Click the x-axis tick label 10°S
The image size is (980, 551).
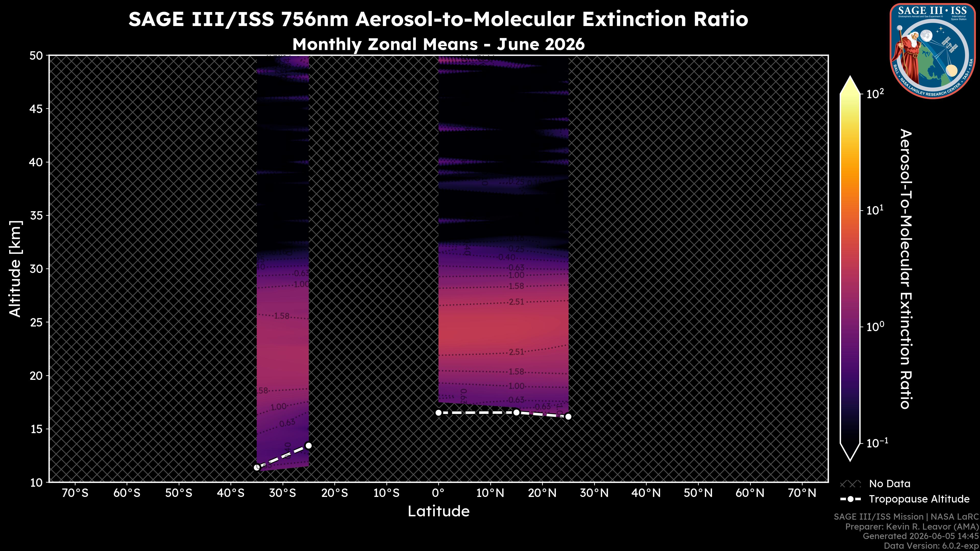tap(386, 493)
